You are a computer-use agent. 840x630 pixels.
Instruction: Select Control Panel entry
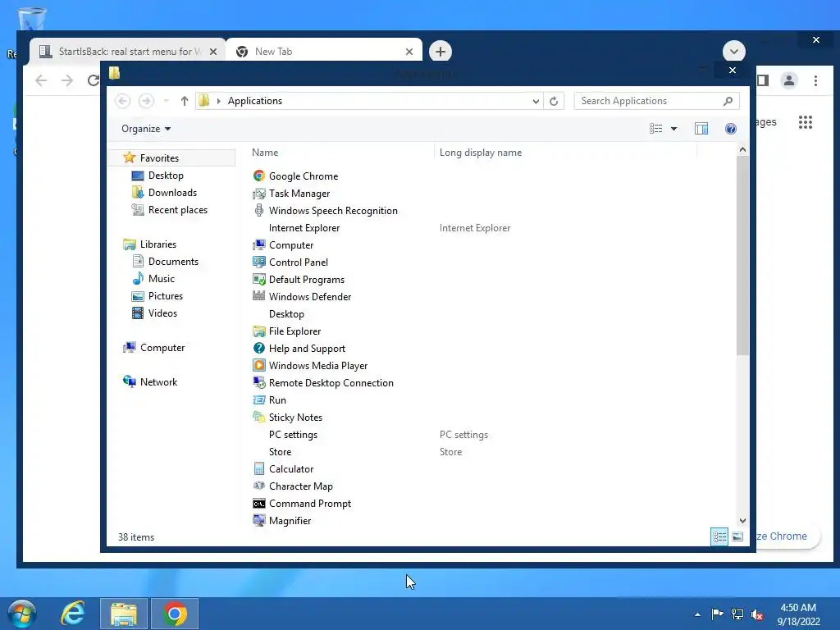[290, 262]
